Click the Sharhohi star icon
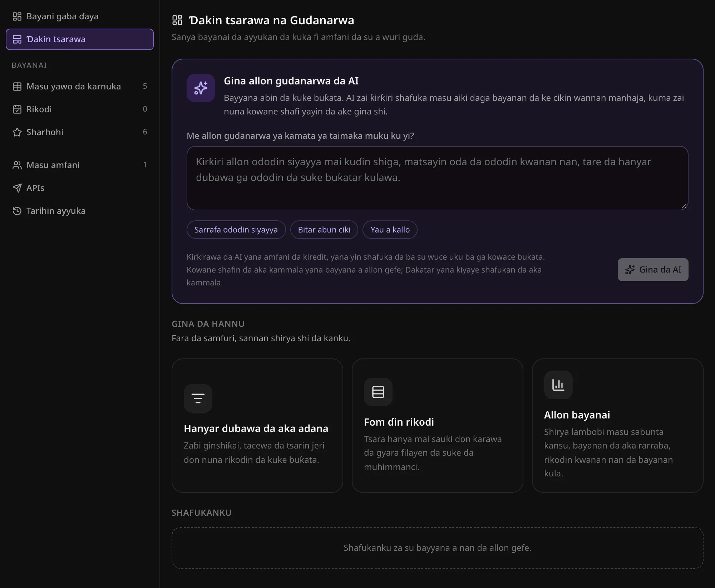Screen dimensions: 715x588 click(x=17, y=132)
